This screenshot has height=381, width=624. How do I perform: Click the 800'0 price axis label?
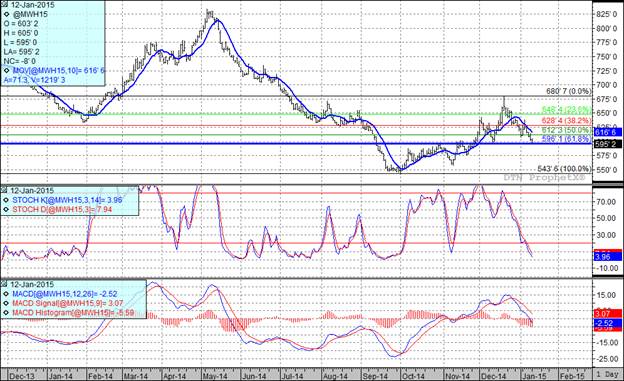click(x=606, y=29)
